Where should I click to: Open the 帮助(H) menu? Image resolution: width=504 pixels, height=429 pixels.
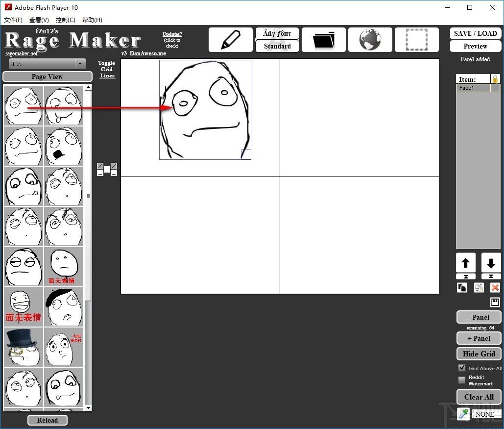(x=92, y=20)
